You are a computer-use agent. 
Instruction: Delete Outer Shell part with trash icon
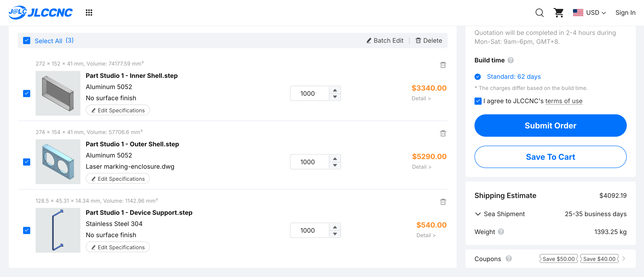(x=443, y=133)
